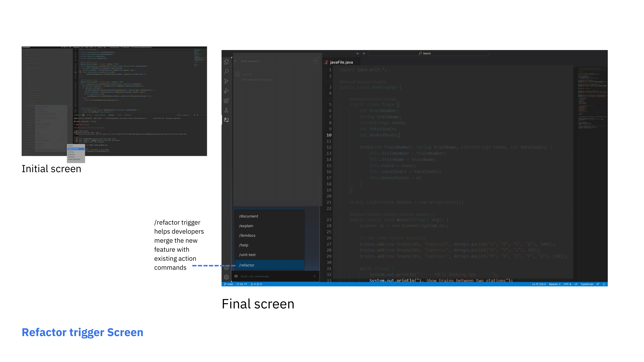Open the Testing flask view
The width and height of the screenshot is (644, 362).
coord(226,110)
